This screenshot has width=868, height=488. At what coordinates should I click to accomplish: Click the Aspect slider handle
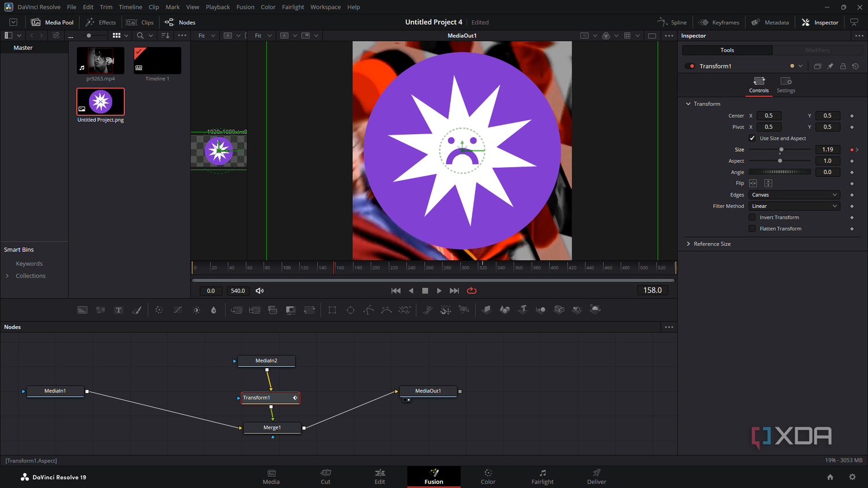pos(780,161)
